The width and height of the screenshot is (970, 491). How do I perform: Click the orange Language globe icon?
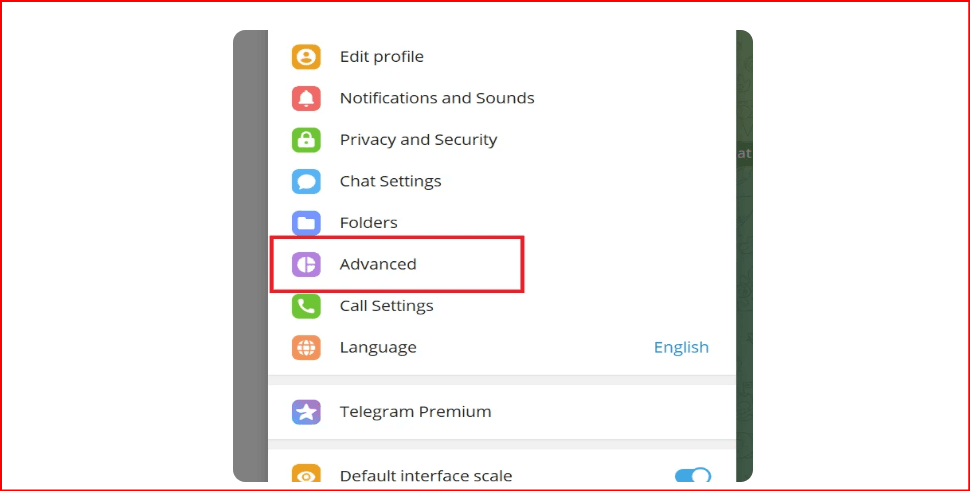[x=306, y=347]
